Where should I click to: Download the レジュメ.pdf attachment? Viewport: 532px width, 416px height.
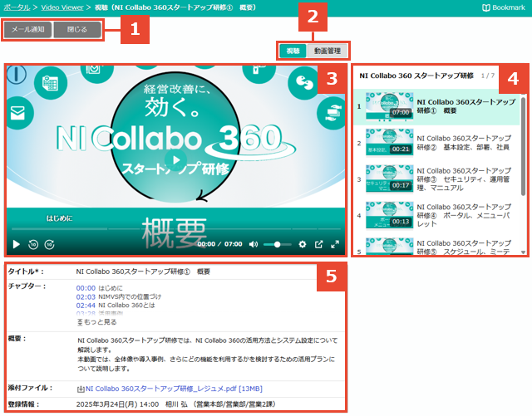pos(174,389)
